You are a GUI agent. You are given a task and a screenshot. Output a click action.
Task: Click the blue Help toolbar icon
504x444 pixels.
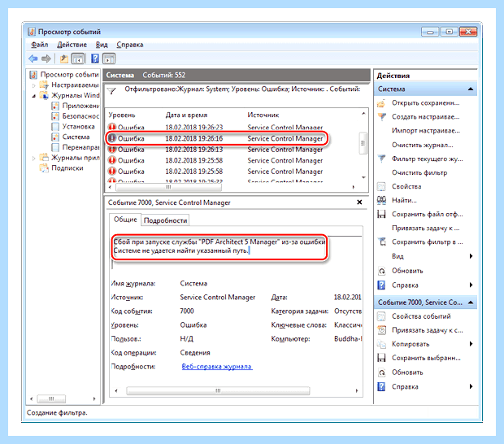95,59
